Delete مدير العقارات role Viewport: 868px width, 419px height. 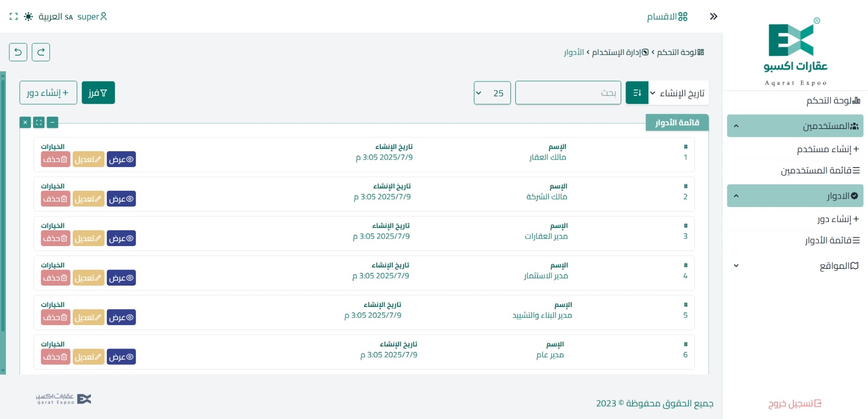pos(55,238)
